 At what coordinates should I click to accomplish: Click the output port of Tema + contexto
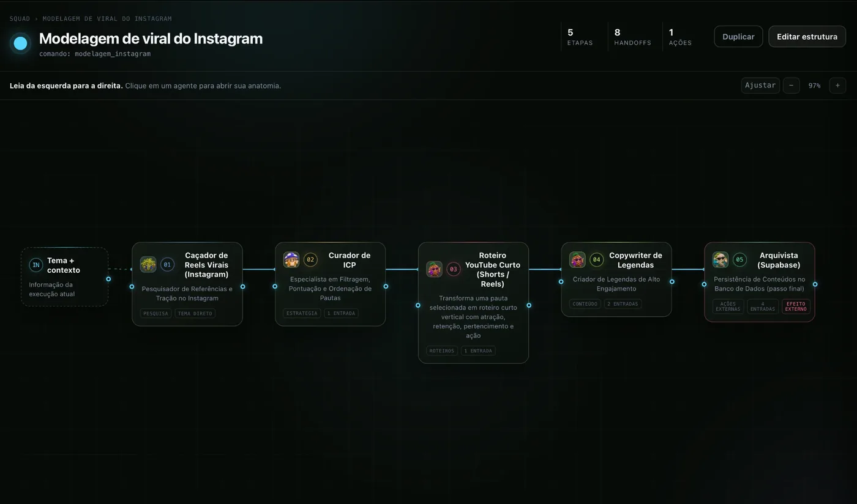[x=108, y=279]
